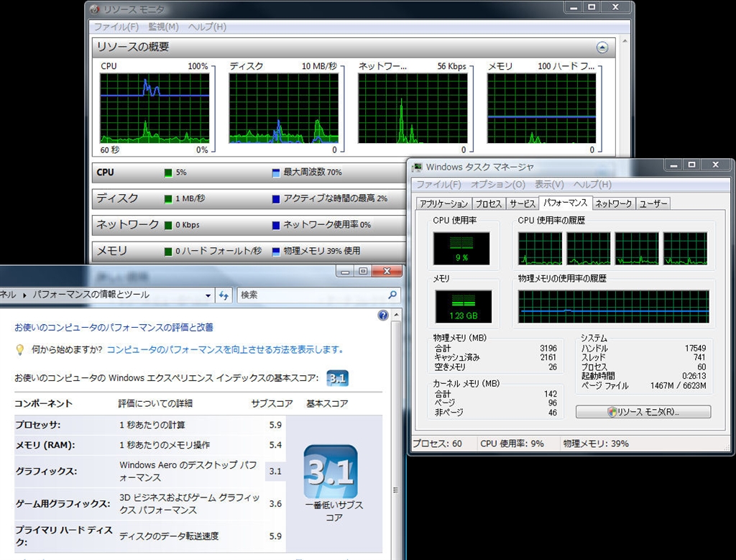Open オプション(O) menu in Task Manager
736x560 pixels.
point(498,185)
